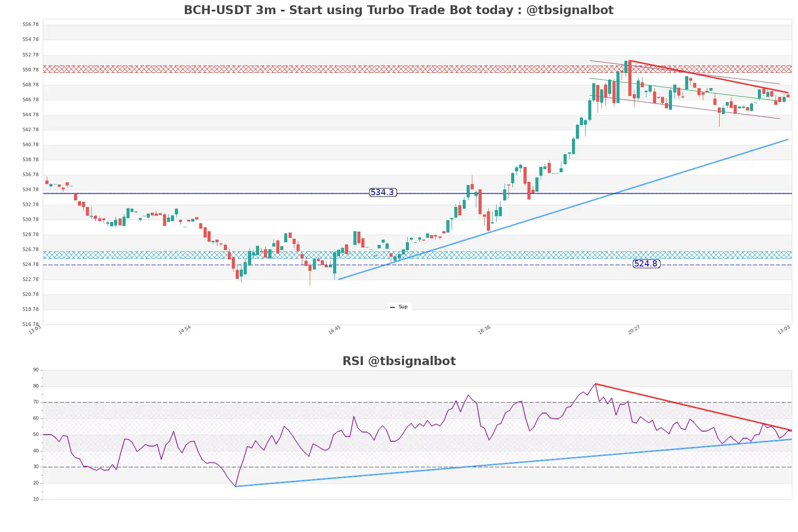The width and height of the screenshot is (798, 532).
Task: Click the RSI @tbsignalbot subtitle
Action: [399, 361]
